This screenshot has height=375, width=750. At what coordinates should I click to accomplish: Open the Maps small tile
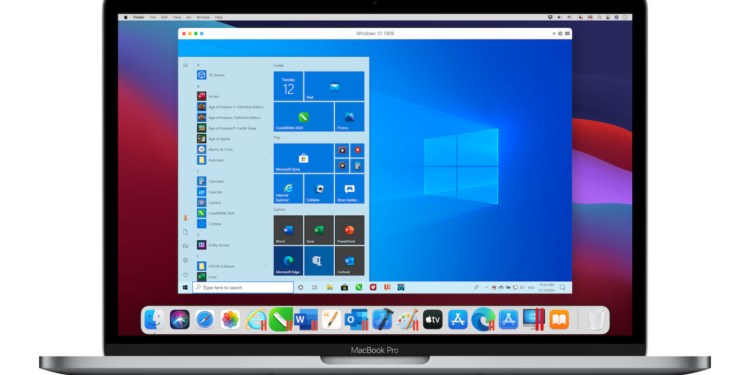(x=357, y=150)
